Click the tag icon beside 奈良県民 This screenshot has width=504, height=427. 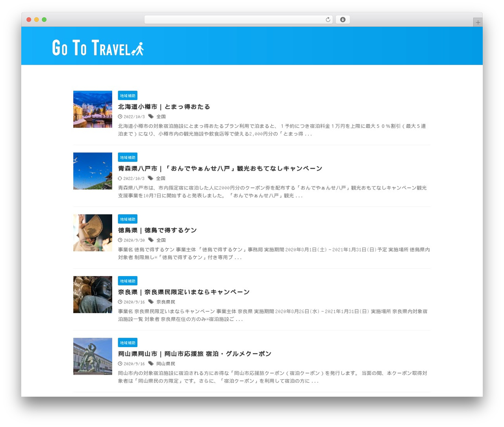click(151, 302)
